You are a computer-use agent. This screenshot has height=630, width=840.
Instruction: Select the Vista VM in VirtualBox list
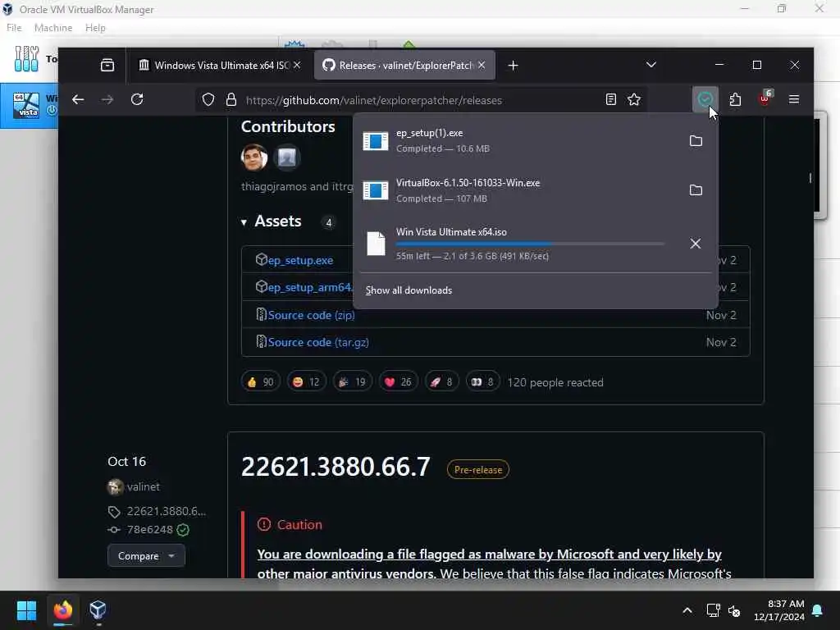[x=30, y=105]
